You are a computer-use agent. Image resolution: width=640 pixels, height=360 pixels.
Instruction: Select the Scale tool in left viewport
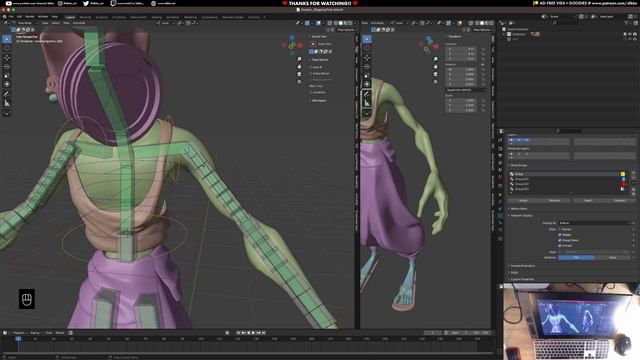pos(7,76)
